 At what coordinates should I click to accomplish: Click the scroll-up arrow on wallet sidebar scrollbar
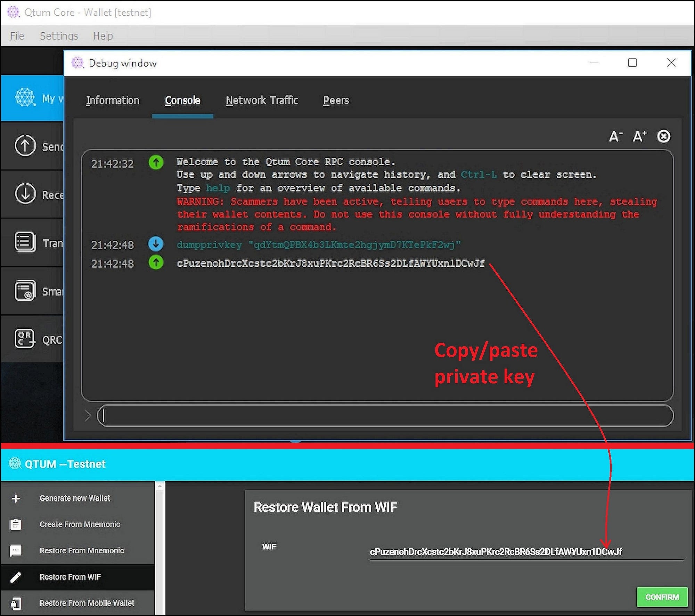click(160, 486)
